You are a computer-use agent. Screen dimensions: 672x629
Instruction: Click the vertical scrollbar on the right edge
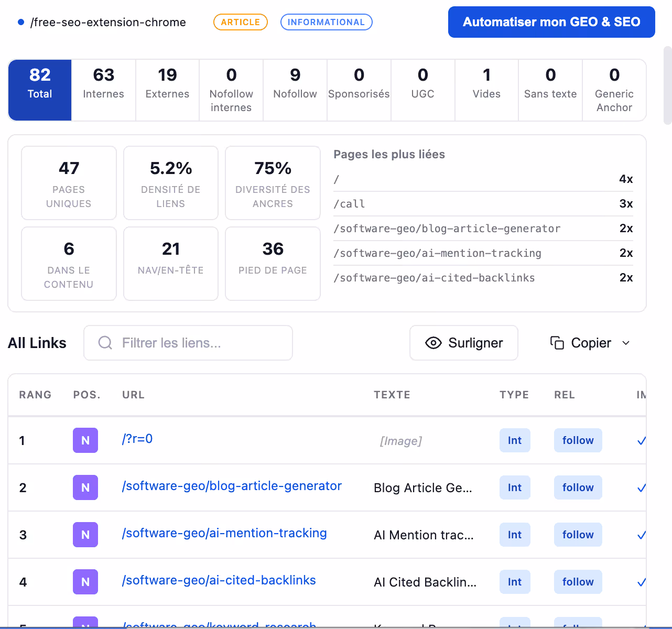(x=668, y=85)
